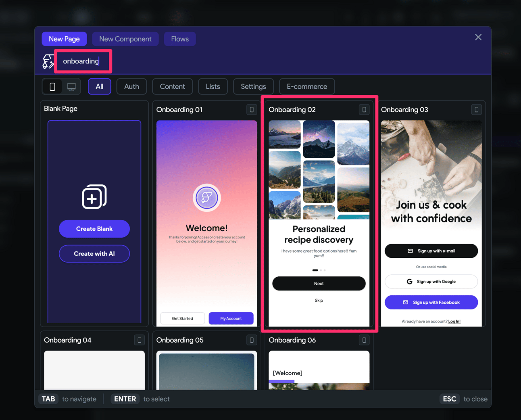Click Join us & cook with confidence text
Image resolution: width=521 pixels, height=420 pixels.
click(431, 211)
